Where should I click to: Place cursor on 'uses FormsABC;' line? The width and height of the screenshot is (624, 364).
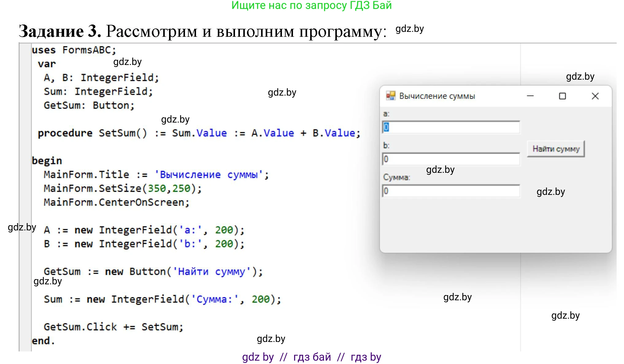(74, 50)
